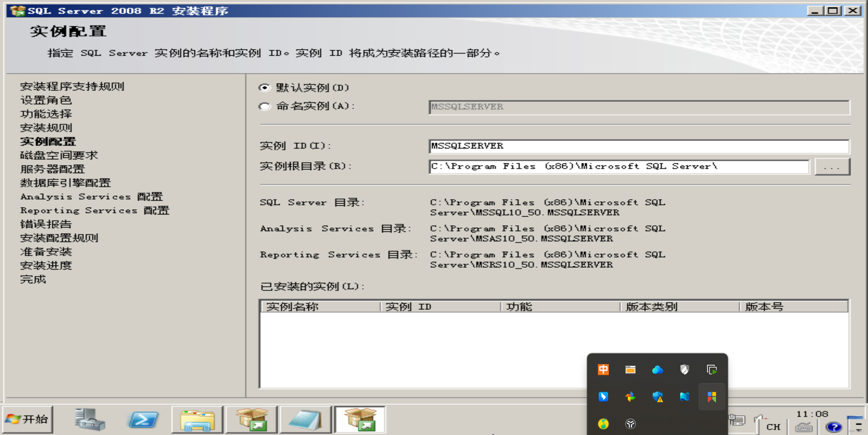Click the 实例 ID column header
The height and width of the screenshot is (435, 868).
[441, 307]
